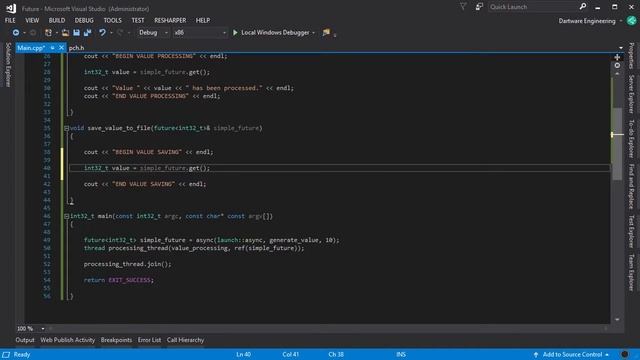
Task: Toggle the pin on the Main.cpp tab
Action: coord(53,48)
